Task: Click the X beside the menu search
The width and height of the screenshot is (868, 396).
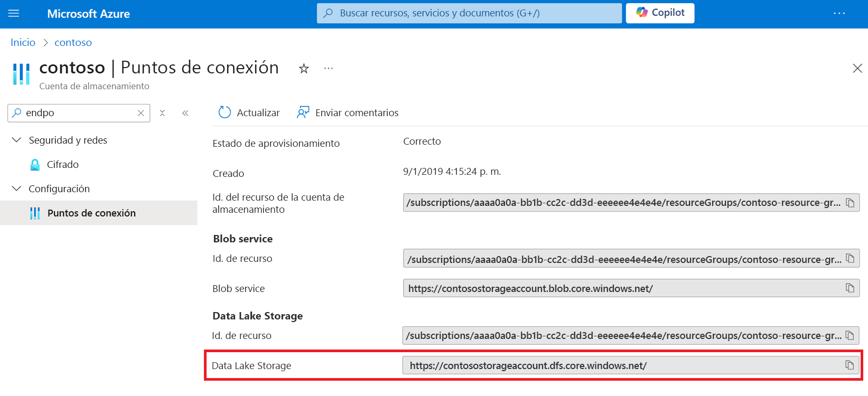Action: [x=162, y=113]
